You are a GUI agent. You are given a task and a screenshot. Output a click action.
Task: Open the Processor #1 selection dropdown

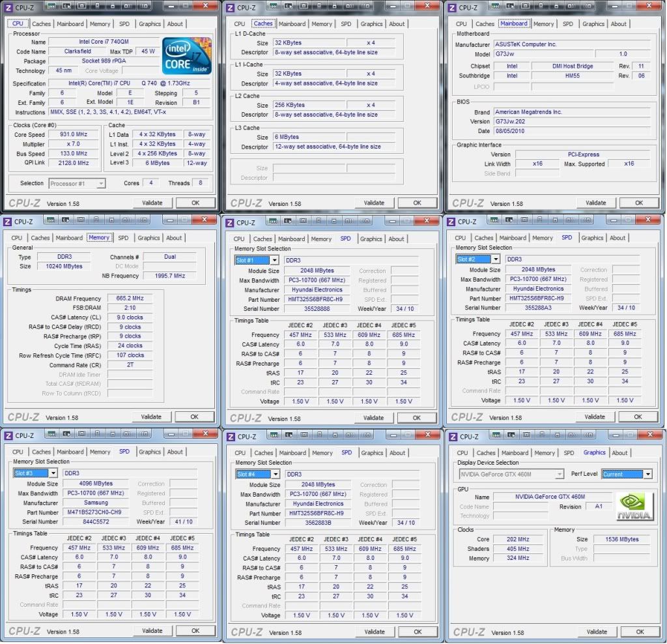[x=101, y=183]
